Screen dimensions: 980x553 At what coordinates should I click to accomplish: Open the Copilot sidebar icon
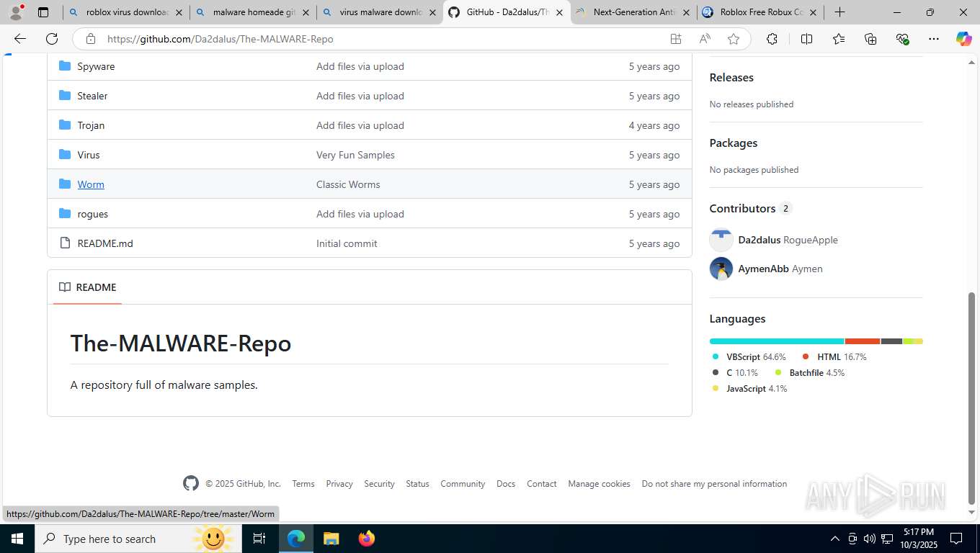tap(963, 39)
